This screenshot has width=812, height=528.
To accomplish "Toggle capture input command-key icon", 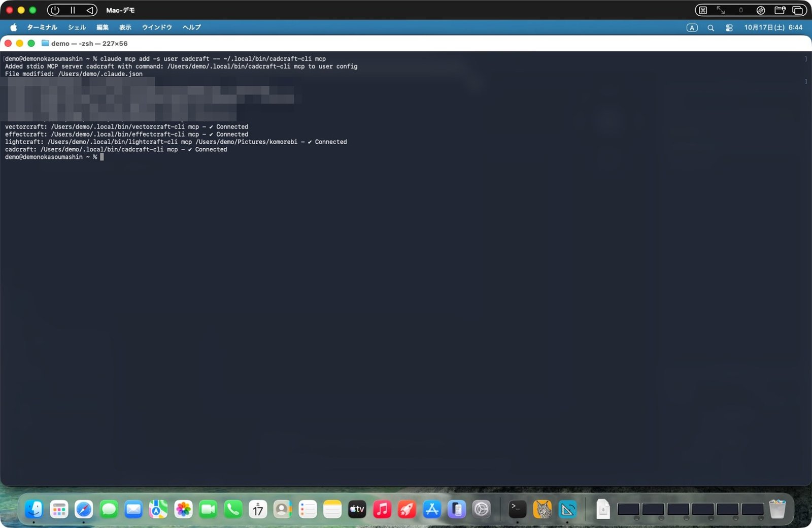I will [703, 10].
